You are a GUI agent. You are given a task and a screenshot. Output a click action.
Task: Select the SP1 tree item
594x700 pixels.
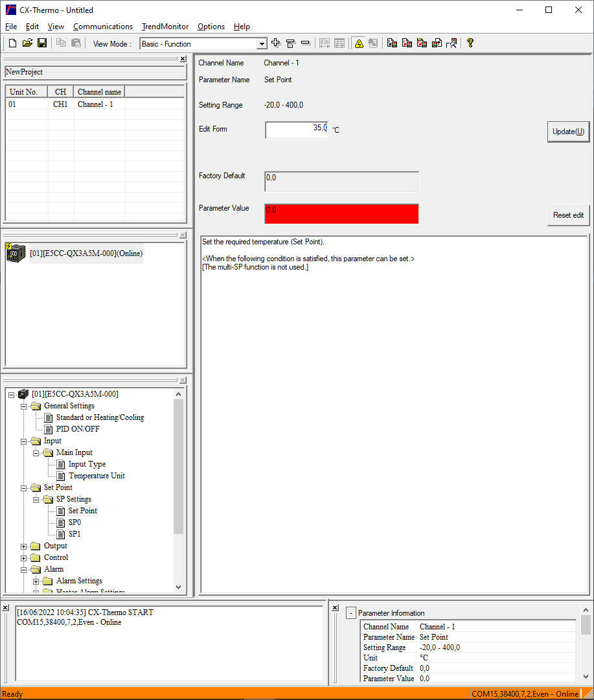pyautogui.click(x=74, y=534)
